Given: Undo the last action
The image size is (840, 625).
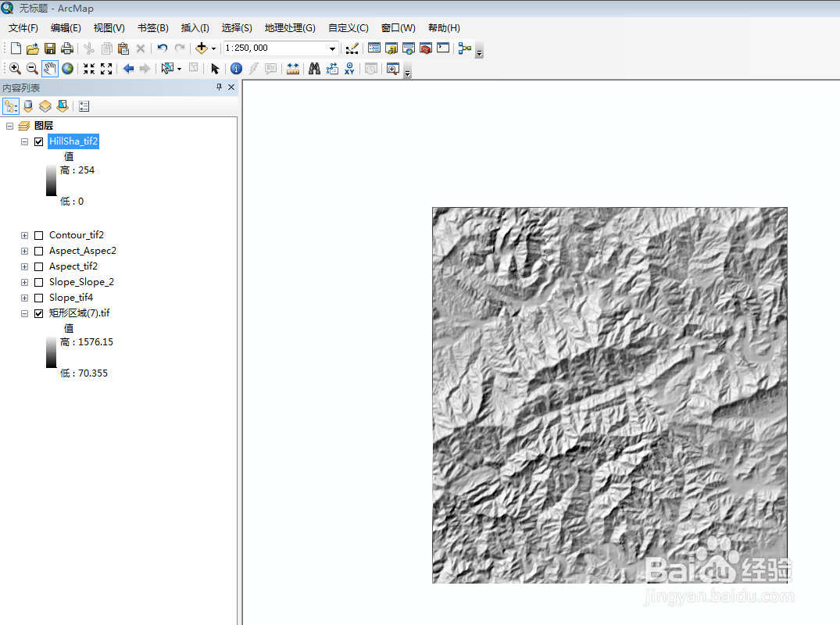Looking at the screenshot, I should 163,48.
